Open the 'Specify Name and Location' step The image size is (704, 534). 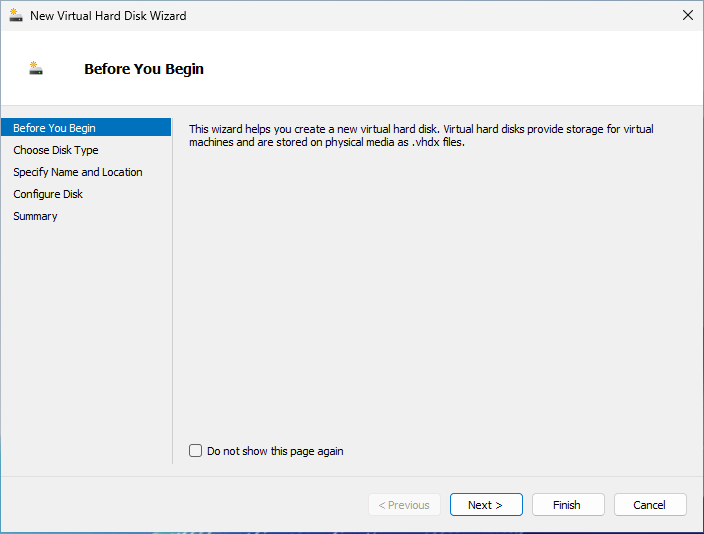(78, 172)
